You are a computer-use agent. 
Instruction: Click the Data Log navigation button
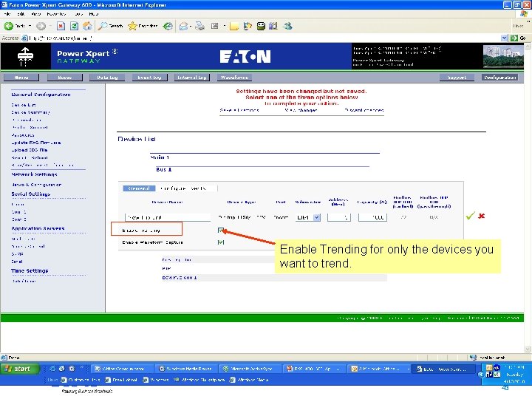coord(107,78)
